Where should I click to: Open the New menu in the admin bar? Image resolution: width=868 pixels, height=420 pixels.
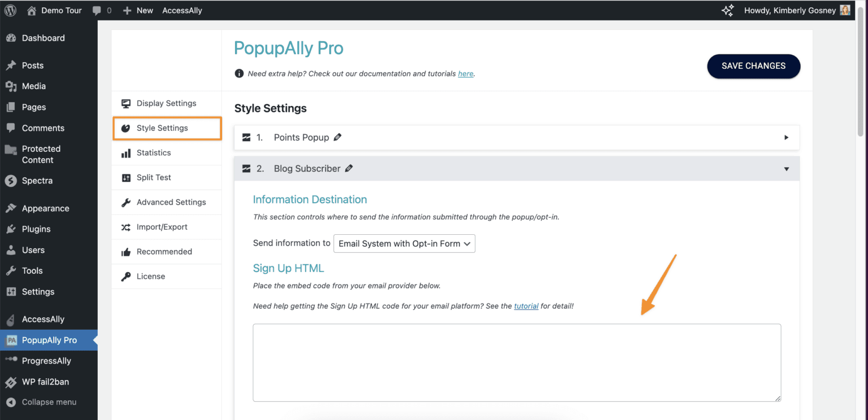tap(137, 10)
